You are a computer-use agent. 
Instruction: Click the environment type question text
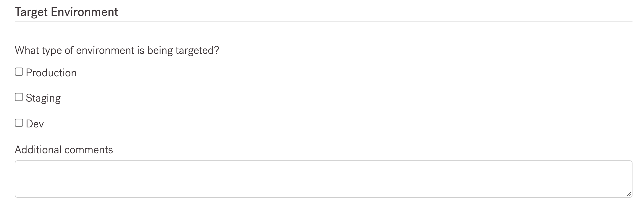point(117,50)
